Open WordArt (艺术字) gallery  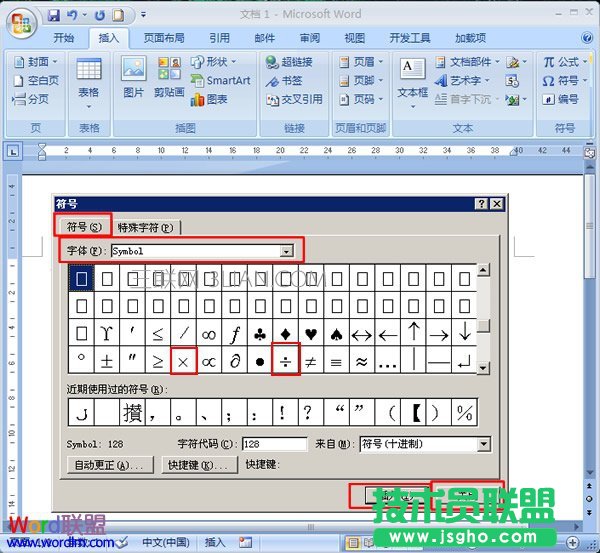tap(462, 80)
